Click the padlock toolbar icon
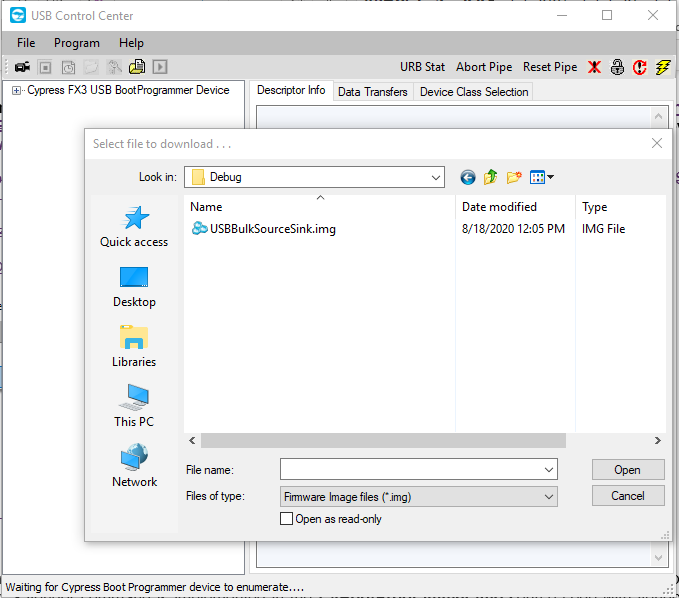 617,67
